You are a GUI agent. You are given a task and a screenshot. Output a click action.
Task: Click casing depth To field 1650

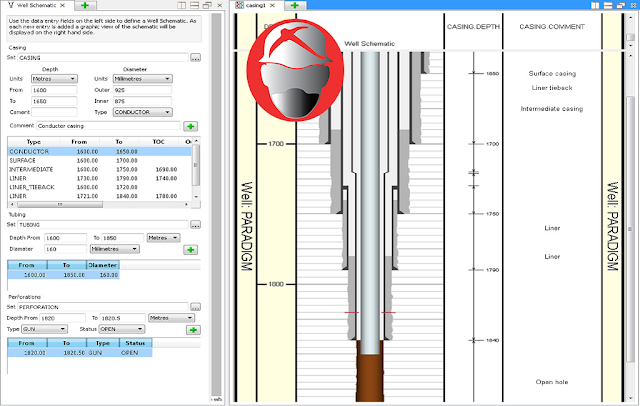tap(54, 101)
